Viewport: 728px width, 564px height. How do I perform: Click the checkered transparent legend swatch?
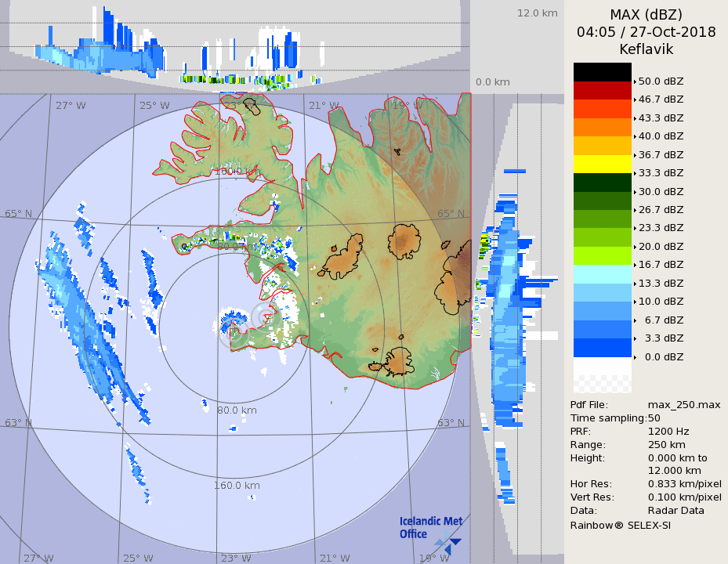pos(602,384)
